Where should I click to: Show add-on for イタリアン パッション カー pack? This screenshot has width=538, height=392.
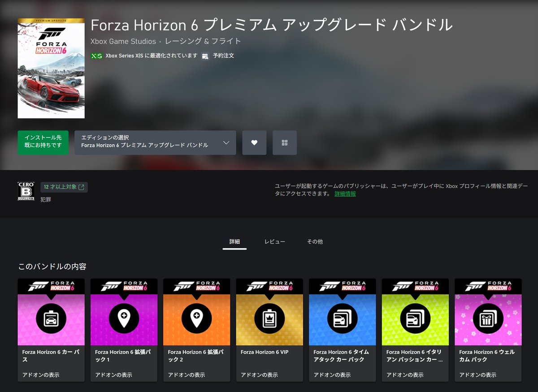point(405,375)
